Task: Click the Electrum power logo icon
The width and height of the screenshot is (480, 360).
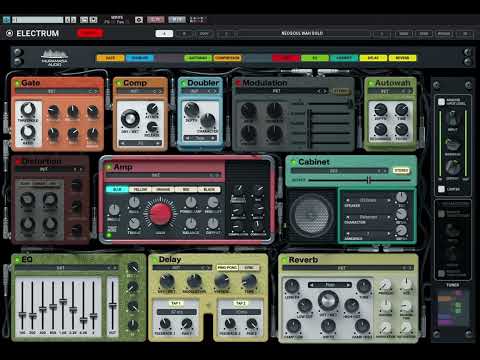Action: (9, 33)
